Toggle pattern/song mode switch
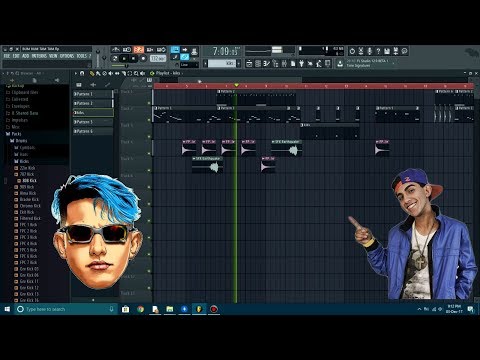This screenshot has width=480, height=360. click(x=115, y=58)
